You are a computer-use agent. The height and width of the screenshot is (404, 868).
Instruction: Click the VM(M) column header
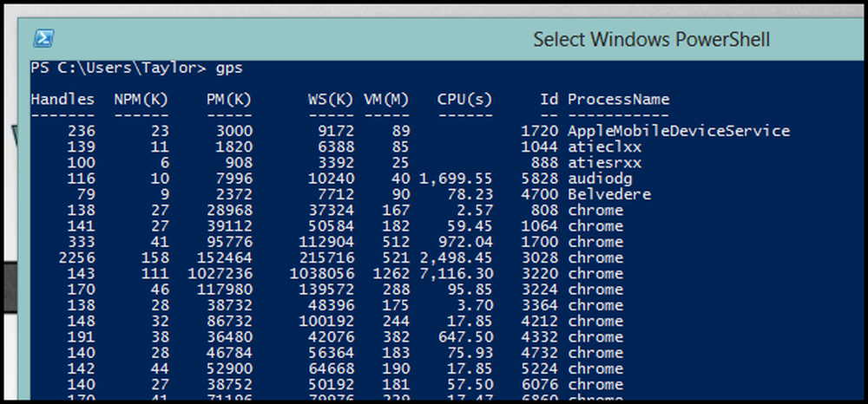[x=386, y=100]
